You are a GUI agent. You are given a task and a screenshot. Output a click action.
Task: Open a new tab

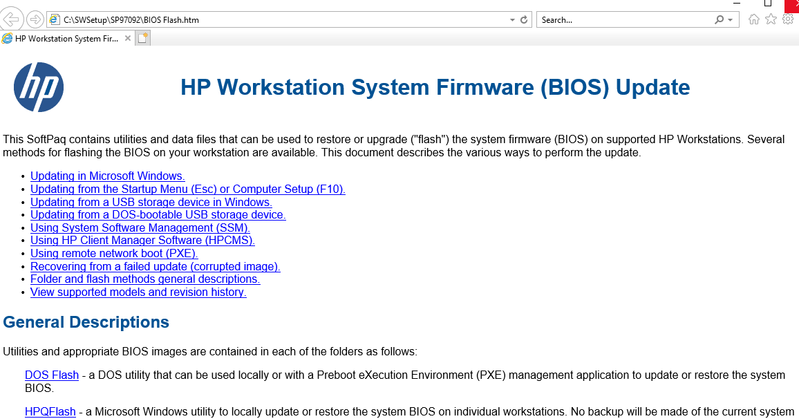(143, 38)
